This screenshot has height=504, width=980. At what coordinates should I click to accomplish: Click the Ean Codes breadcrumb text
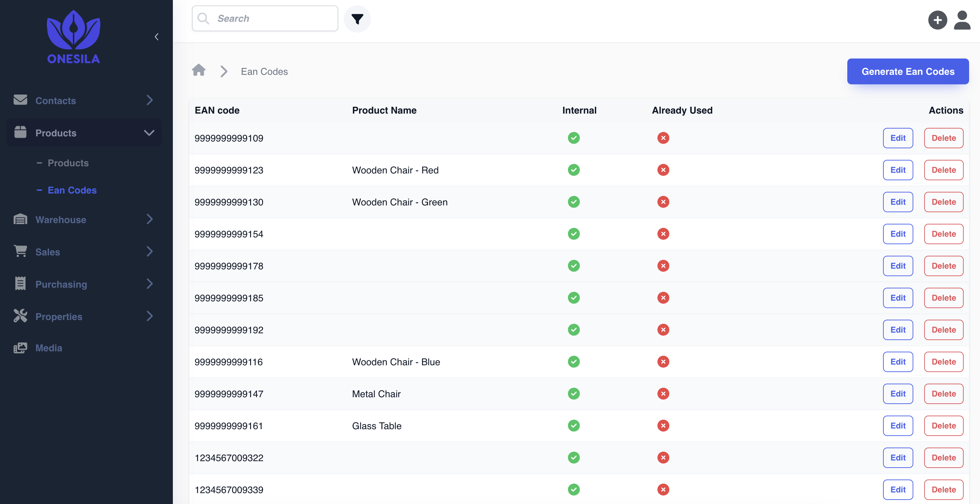pyautogui.click(x=264, y=71)
